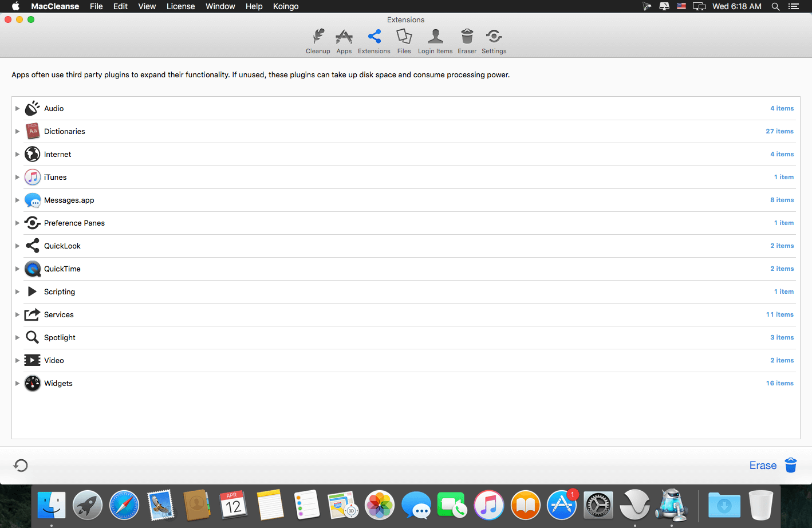Switch to the Apps section

(344, 41)
